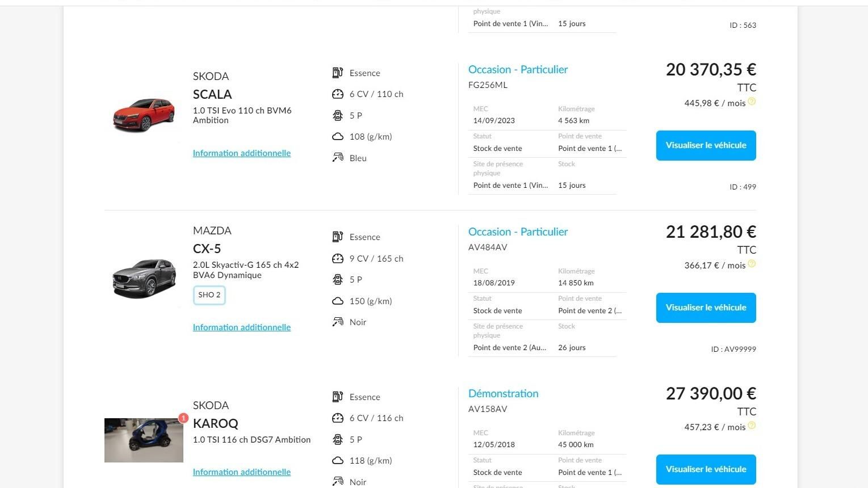This screenshot has width=868, height=488.
Task: Open Information additionnelle for Skoda Karoq
Action: 242,472
